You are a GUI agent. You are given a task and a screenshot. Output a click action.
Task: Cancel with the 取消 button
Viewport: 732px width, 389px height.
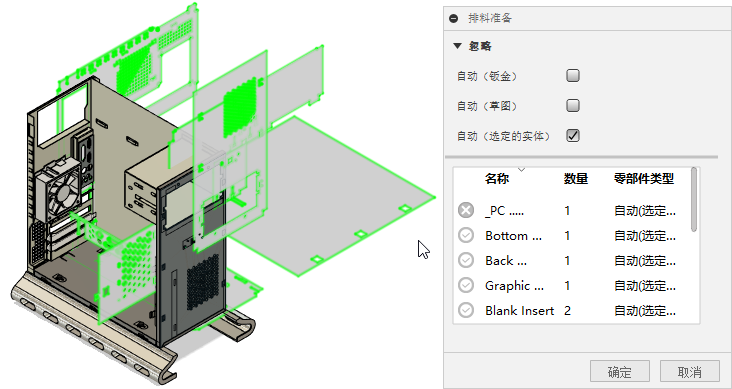click(x=690, y=372)
